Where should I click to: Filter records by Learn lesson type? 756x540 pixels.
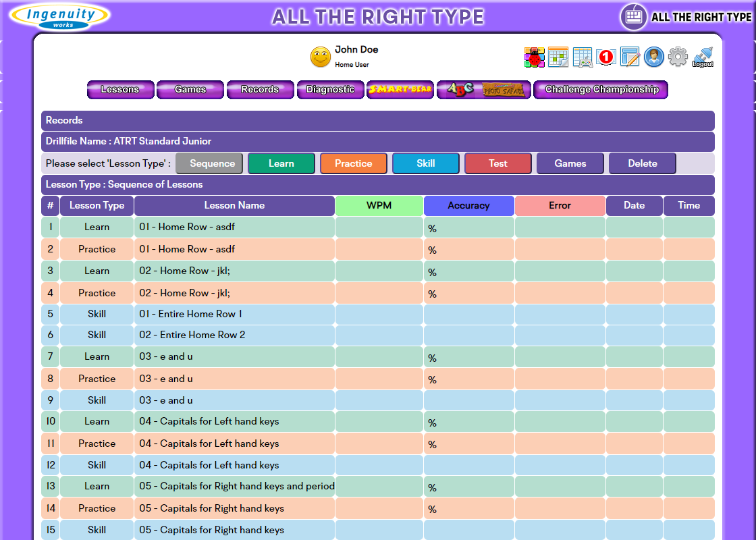tap(281, 163)
